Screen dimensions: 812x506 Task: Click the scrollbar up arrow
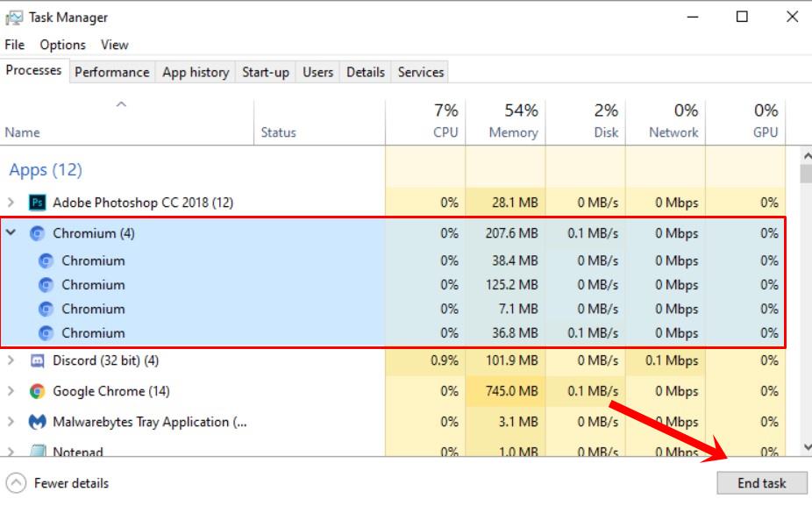coord(807,155)
